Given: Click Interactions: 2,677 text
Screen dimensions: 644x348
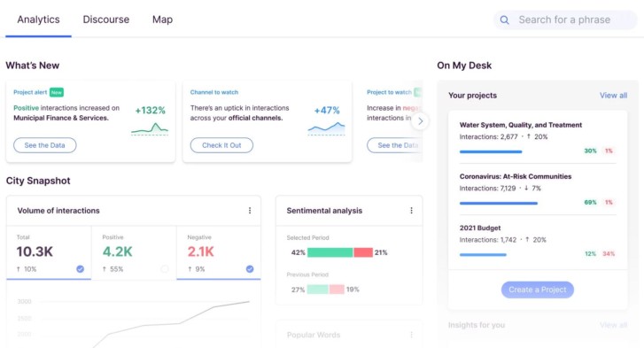Looking at the screenshot, I should pyautogui.click(x=488, y=136).
